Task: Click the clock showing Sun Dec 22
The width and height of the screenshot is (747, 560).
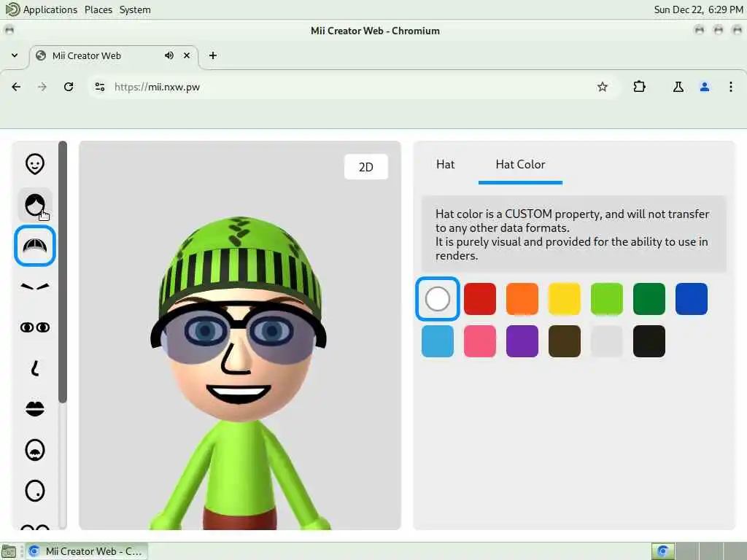Action: [698, 9]
